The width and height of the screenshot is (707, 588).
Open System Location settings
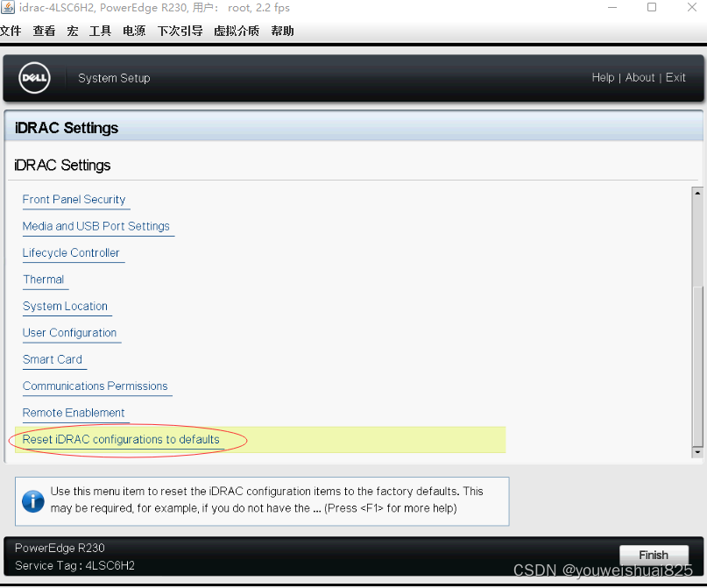click(65, 306)
